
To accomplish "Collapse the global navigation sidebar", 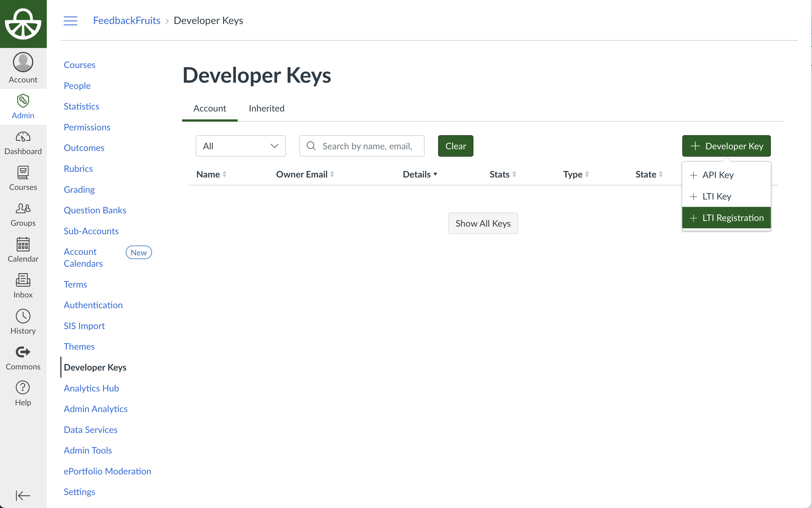I will [23, 495].
